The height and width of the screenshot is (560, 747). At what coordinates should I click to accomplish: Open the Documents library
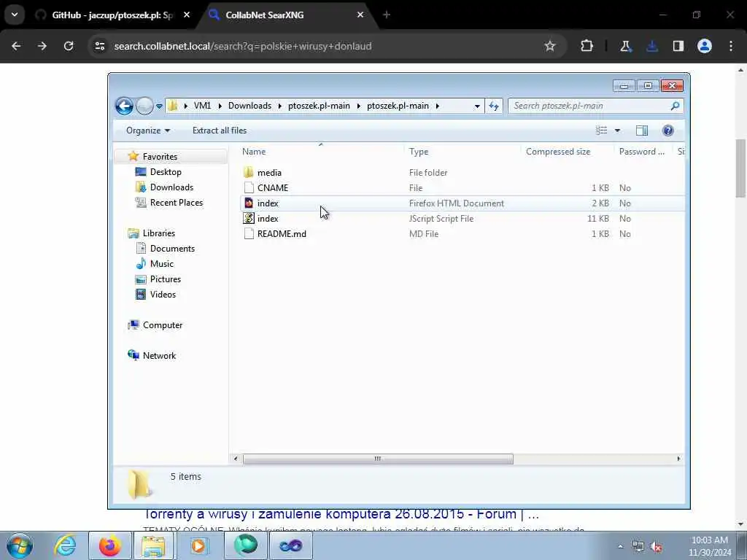coord(172,248)
